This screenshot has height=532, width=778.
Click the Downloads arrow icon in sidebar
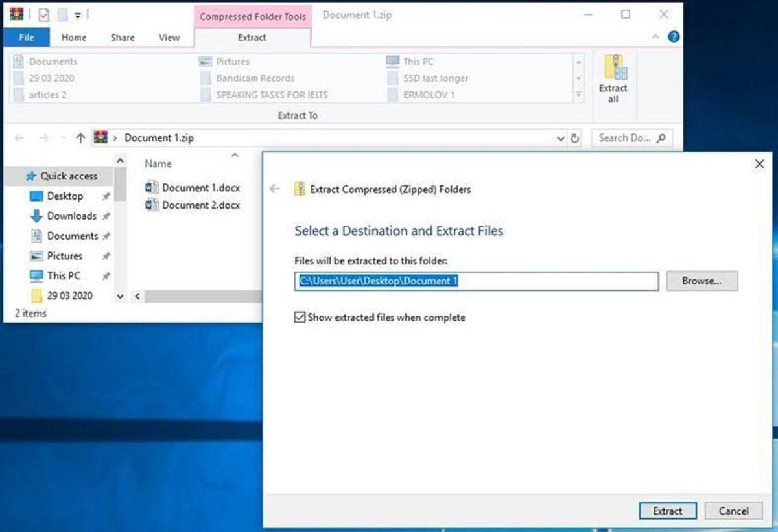(36, 216)
